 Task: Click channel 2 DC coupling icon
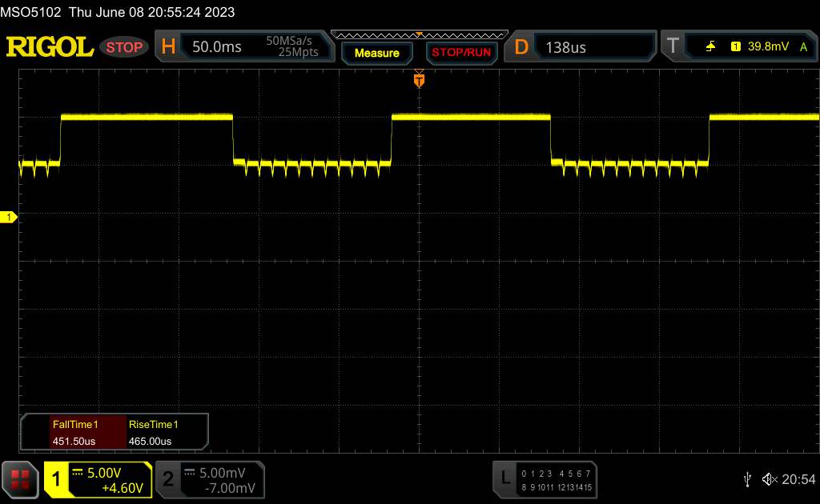189,472
